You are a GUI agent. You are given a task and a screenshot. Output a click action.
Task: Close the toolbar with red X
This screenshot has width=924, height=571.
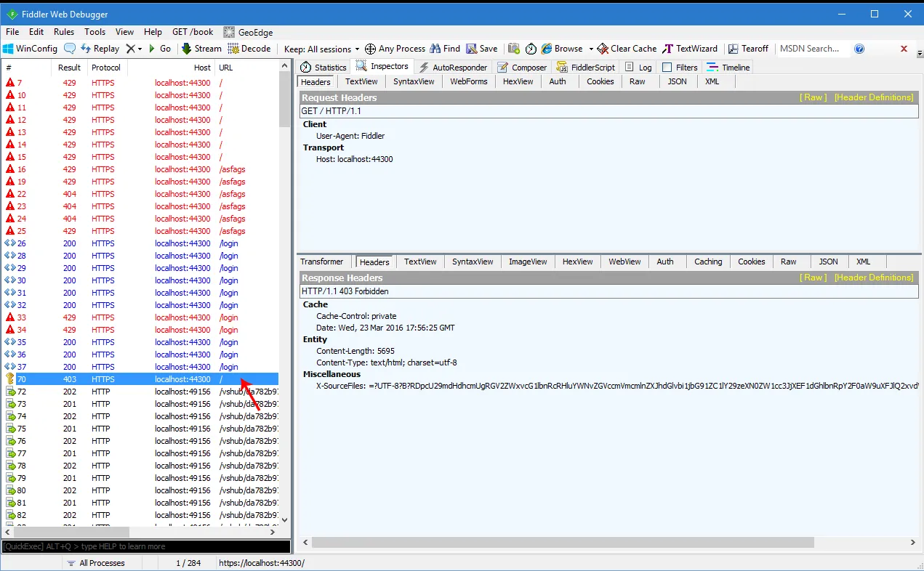click(x=904, y=49)
